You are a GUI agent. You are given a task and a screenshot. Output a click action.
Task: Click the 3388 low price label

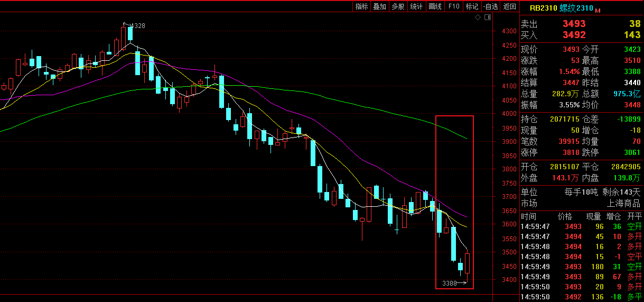tap(450, 283)
